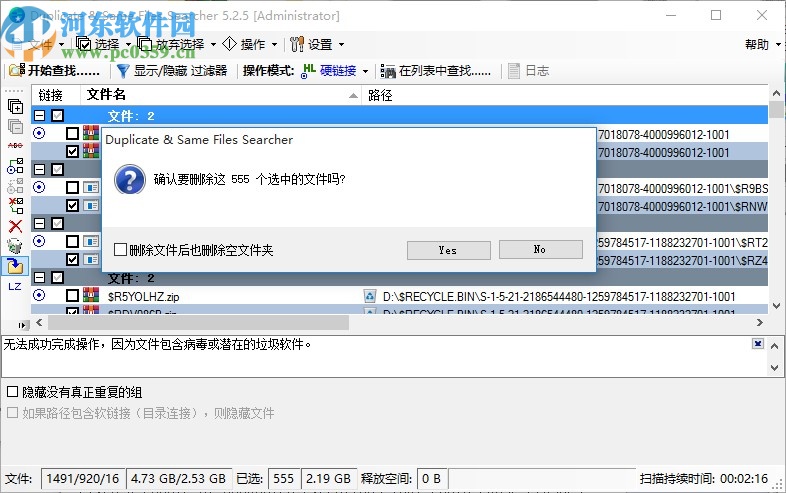786x493 pixels.
Task: Collapse the highlighted 文件: 2 group
Action: coord(40,116)
